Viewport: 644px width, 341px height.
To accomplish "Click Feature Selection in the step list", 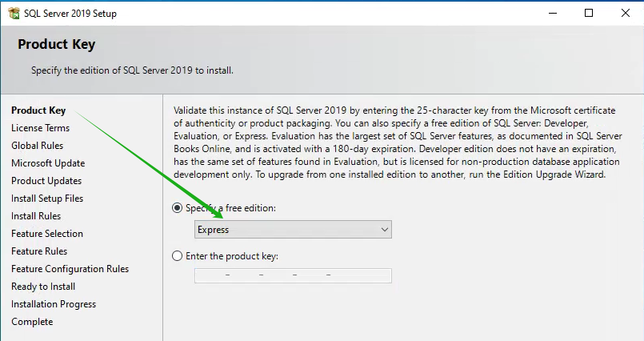I will pos(47,234).
